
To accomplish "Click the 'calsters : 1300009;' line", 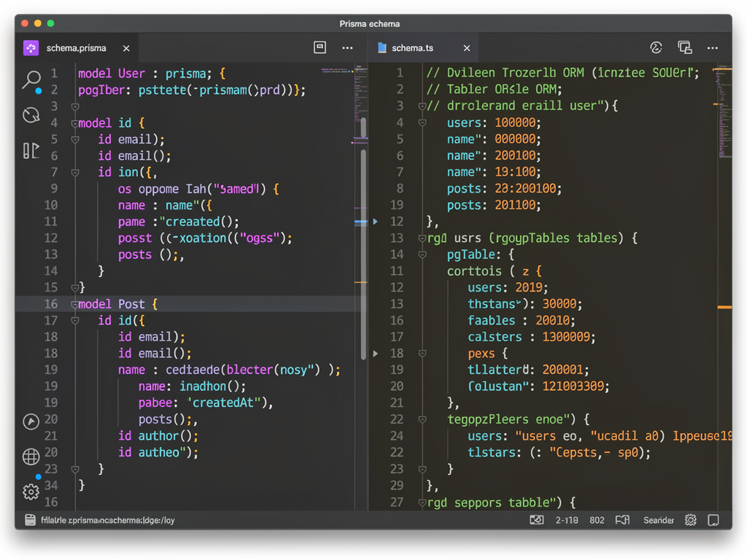I will click(531, 337).
